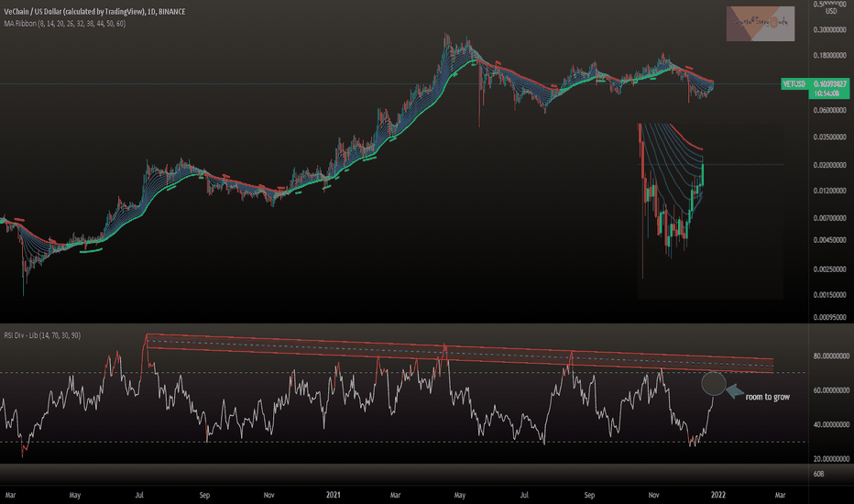This screenshot has width=854, height=504.
Task: Click the 0.00250000 price axis label
Action: (829, 269)
